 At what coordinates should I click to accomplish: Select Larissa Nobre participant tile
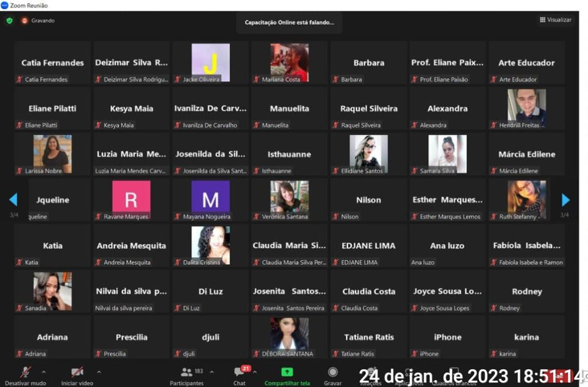tap(52, 153)
